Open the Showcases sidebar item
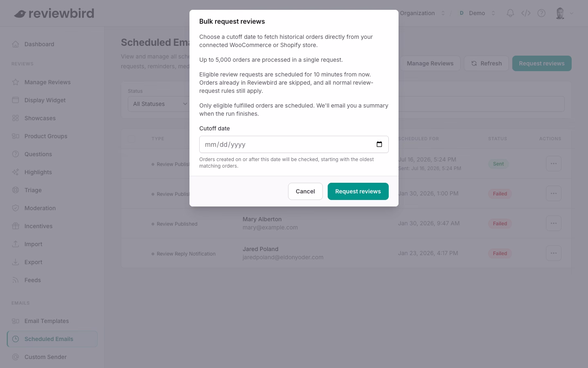 coord(40,118)
